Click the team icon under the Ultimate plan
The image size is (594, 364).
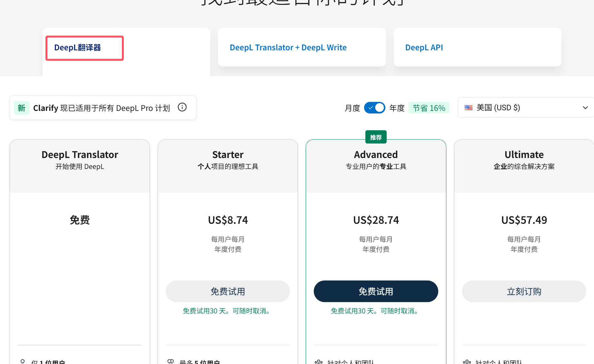click(x=467, y=362)
